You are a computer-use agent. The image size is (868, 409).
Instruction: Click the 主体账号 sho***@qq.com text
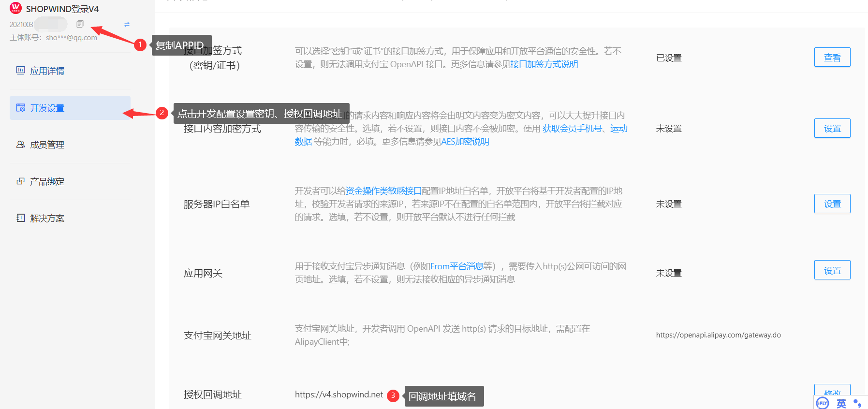[53, 38]
